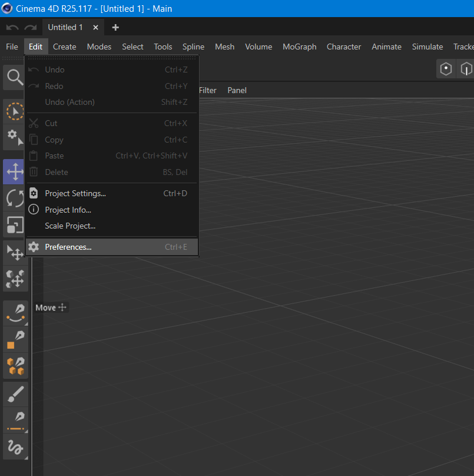This screenshot has height=476, width=474.
Task: Click the search magnifier icon in the toolbar
Action: pos(15,77)
